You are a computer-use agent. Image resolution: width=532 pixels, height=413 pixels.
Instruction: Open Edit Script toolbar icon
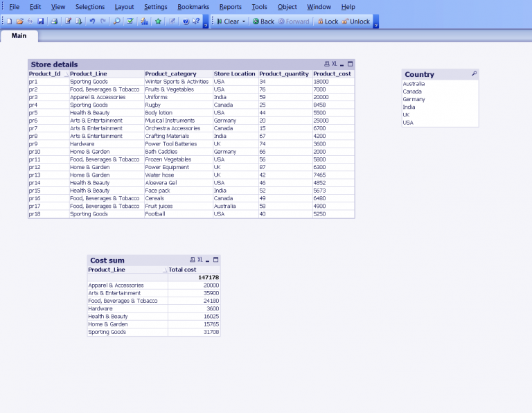click(x=68, y=21)
